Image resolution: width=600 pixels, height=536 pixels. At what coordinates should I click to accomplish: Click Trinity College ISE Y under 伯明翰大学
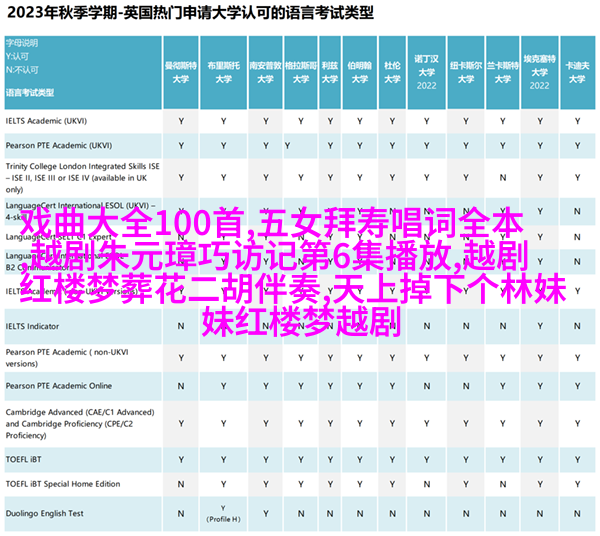point(360,178)
